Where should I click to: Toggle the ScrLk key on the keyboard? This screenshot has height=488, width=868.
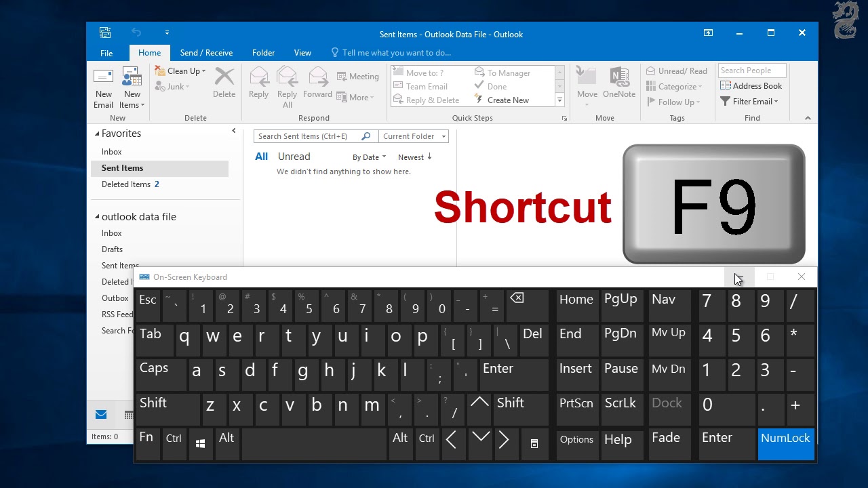pyautogui.click(x=621, y=409)
